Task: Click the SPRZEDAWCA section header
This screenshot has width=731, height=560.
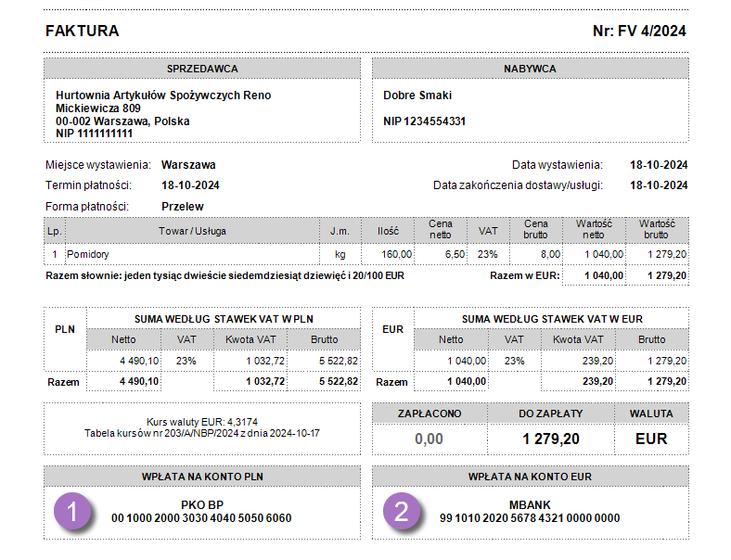Action: [202, 69]
